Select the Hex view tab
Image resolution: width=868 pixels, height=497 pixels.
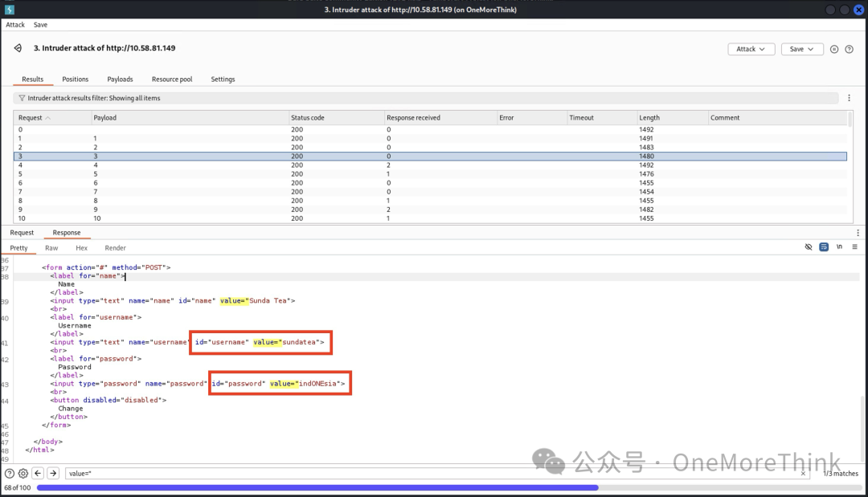tap(81, 247)
